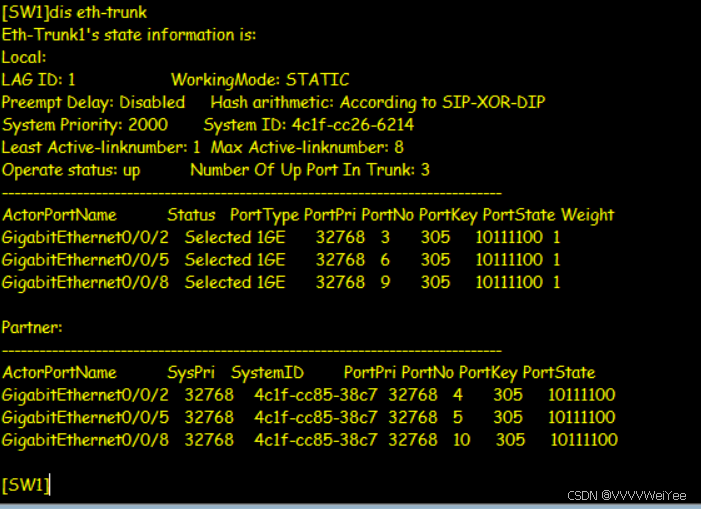This screenshot has width=701, height=509.
Task: Select partner row 'GigabitEthernet0/0/2' port name
Action: tap(85, 395)
